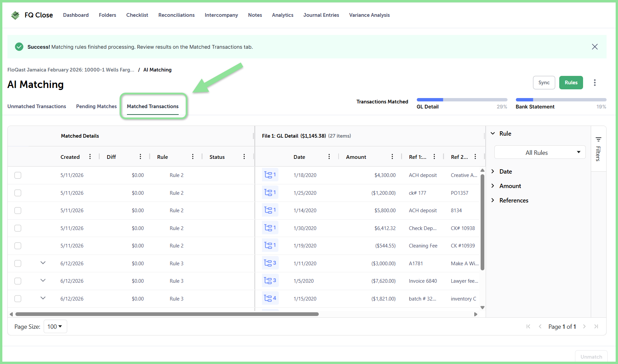Screen dimensions: 618x364
Task: Select the Matched Transactions tab
Action: 153,106
